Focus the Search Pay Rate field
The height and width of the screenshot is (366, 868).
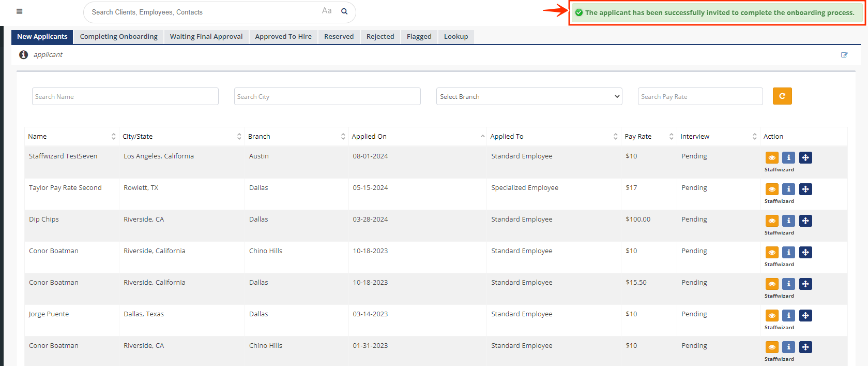700,97
